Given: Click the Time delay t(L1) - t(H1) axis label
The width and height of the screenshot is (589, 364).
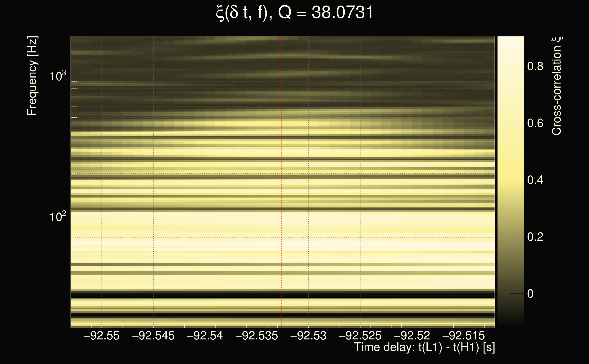Looking at the screenshot, I should [x=424, y=347].
